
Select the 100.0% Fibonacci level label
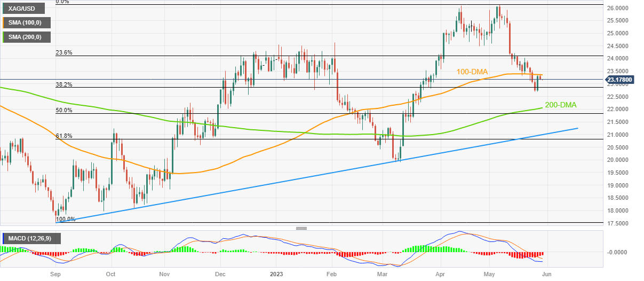tap(65, 219)
